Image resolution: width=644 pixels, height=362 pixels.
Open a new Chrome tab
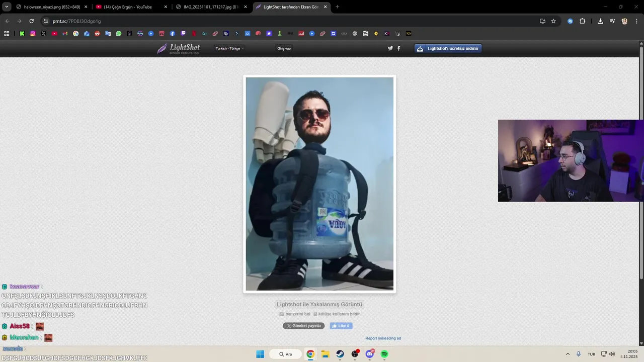tap(337, 7)
